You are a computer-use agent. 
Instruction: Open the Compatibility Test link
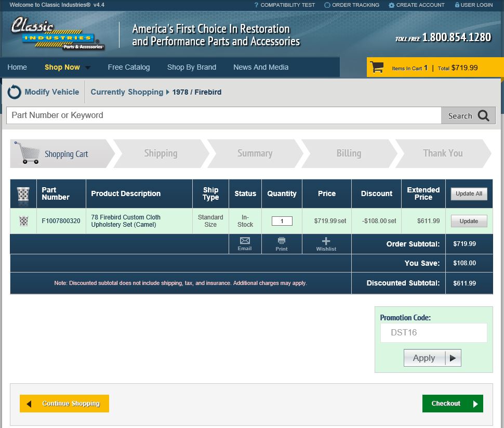click(x=288, y=5)
